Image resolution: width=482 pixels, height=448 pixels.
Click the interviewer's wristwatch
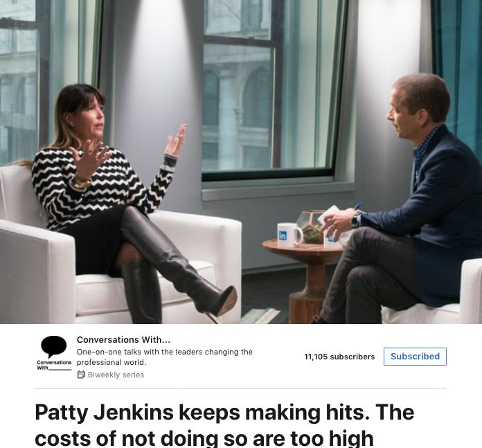[355, 220]
